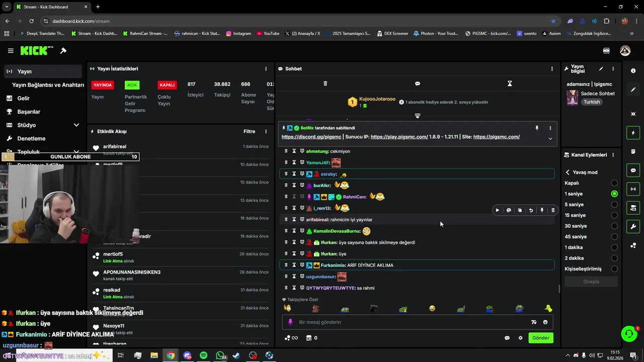The width and height of the screenshot is (644, 362).
Task: Expand the pinned BotRix message chevron
Action: point(550,139)
